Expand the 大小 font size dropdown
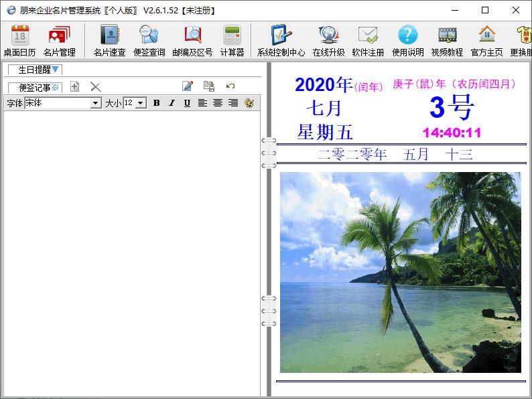 pyautogui.click(x=141, y=103)
